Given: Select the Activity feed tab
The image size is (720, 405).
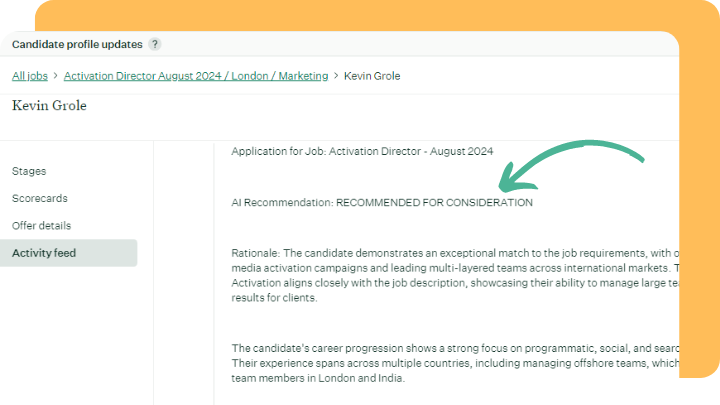Looking at the screenshot, I should 44,253.
